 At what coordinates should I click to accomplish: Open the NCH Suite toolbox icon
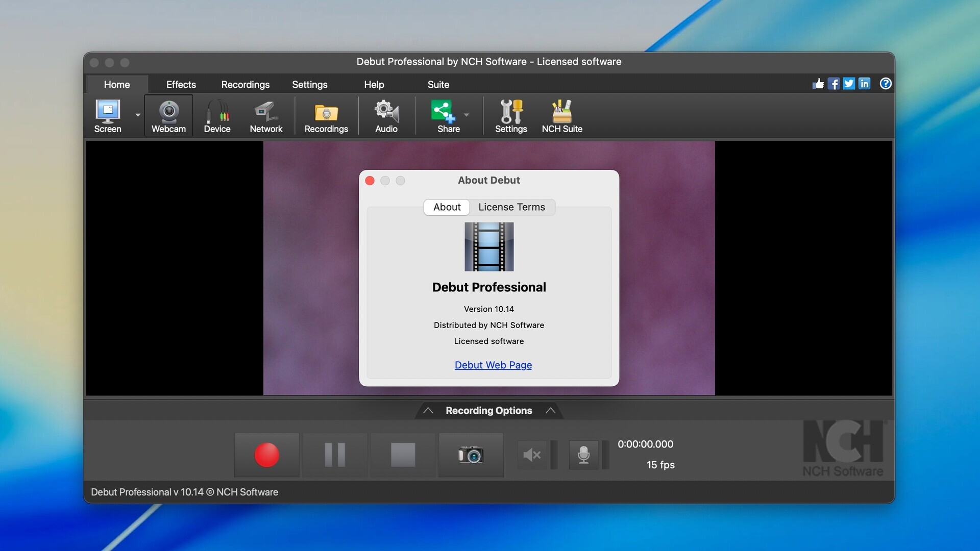(x=562, y=116)
